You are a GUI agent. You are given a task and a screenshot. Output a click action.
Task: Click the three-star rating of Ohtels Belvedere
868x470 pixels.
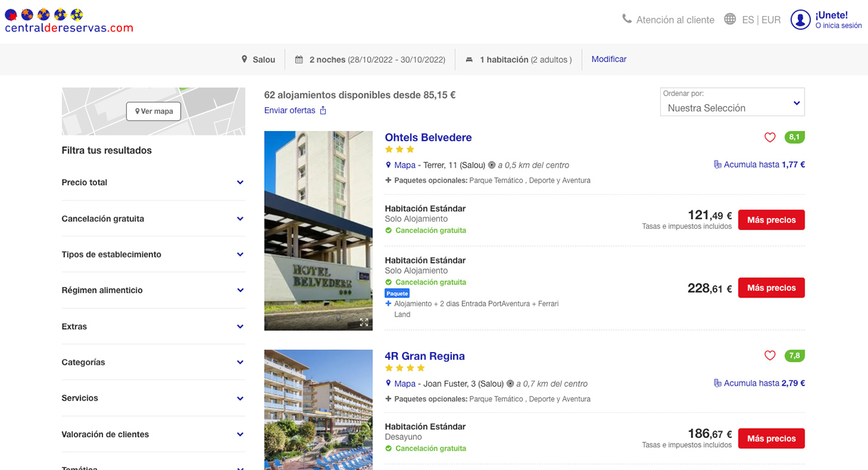coord(400,150)
